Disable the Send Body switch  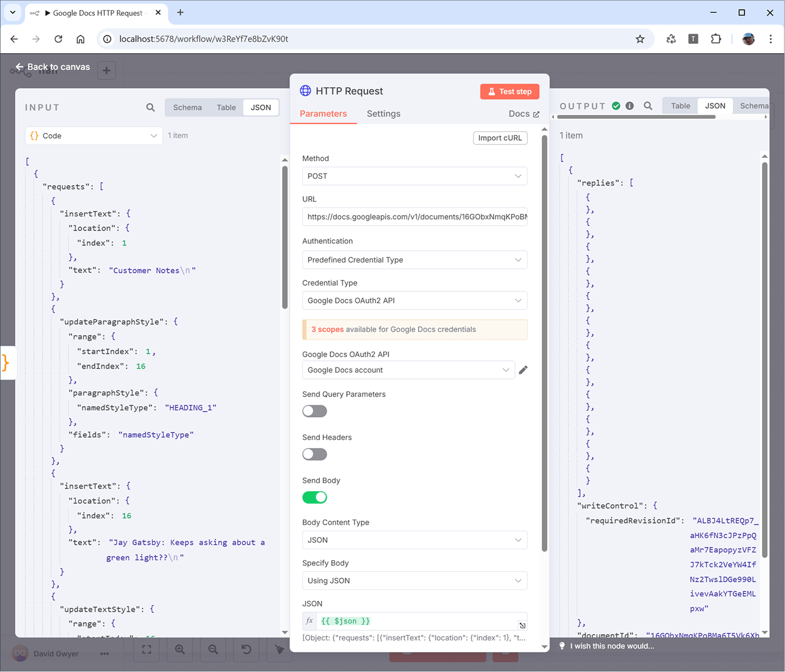click(x=314, y=497)
